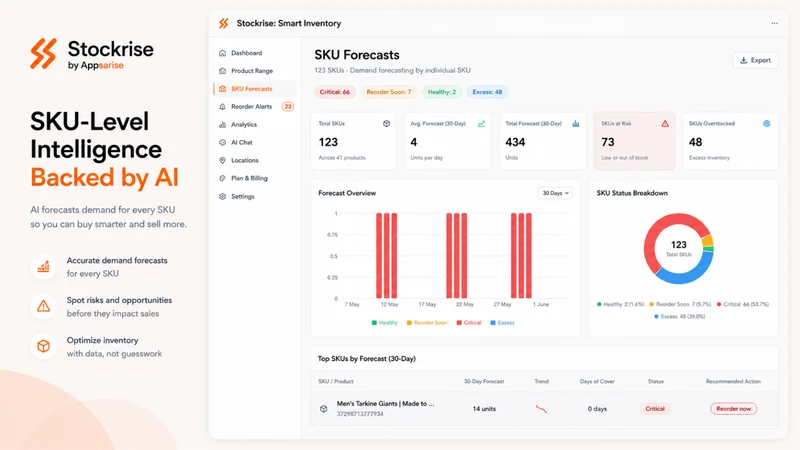Screen dimensions: 800x450
Task: Click 'Reorder Soon 7 (5.7%)' legend entry
Action: 680,304
